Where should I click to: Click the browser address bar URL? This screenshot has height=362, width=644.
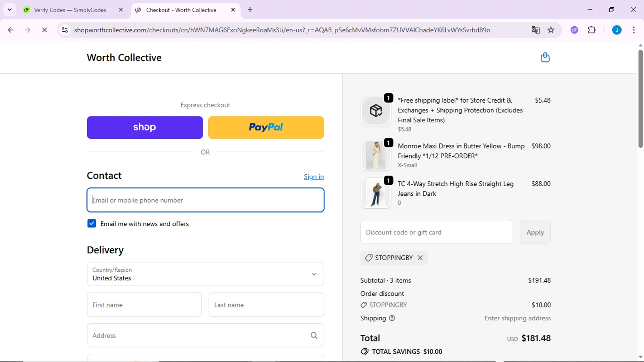click(x=282, y=30)
